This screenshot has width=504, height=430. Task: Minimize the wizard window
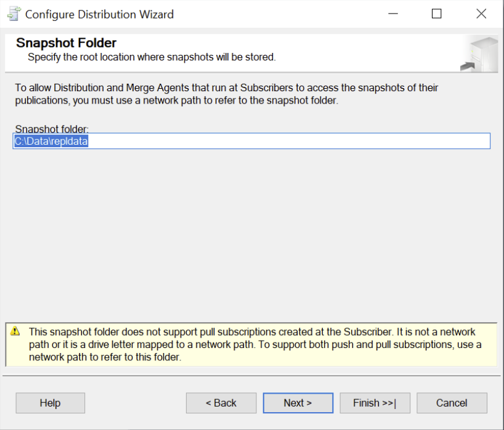click(392, 14)
